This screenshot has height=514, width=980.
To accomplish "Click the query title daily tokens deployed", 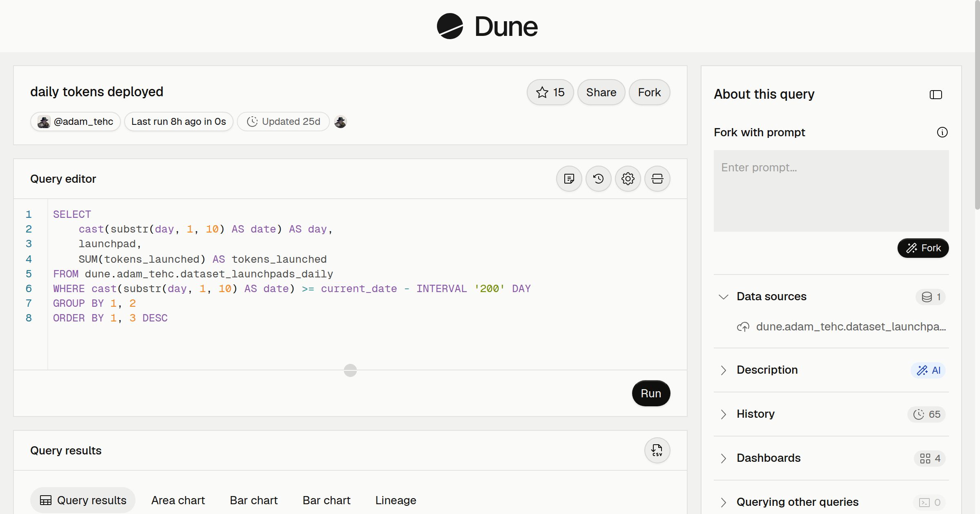I will [97, 92].
